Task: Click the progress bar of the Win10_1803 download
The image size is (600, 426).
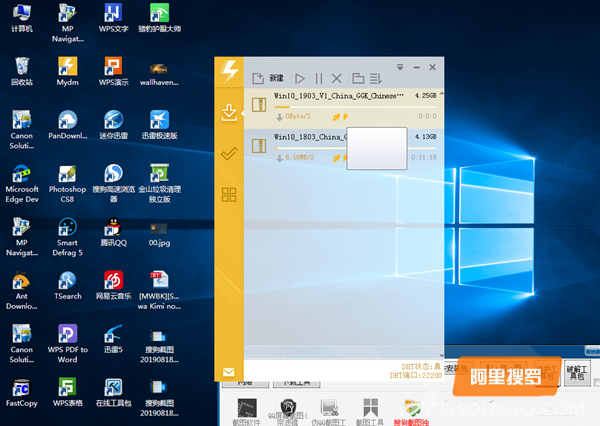Action: coord(355,148)
